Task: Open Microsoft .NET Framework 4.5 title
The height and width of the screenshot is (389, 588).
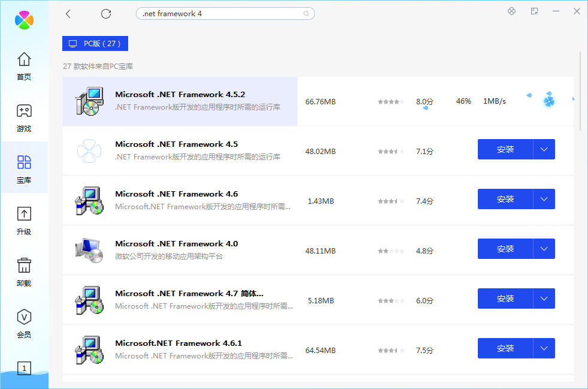Action: click(176, 144)
